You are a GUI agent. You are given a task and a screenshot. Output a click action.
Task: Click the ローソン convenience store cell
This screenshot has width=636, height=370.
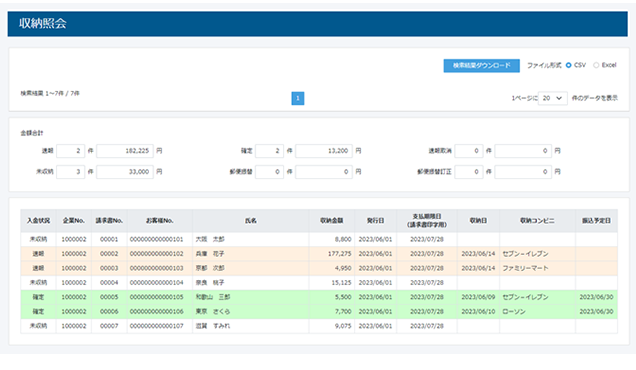tap(537, 312)
